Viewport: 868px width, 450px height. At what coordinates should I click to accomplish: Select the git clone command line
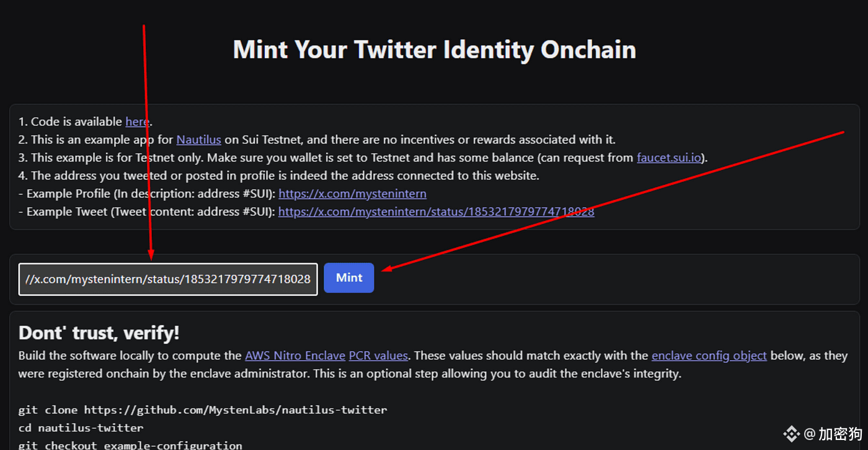pos(203,410)
